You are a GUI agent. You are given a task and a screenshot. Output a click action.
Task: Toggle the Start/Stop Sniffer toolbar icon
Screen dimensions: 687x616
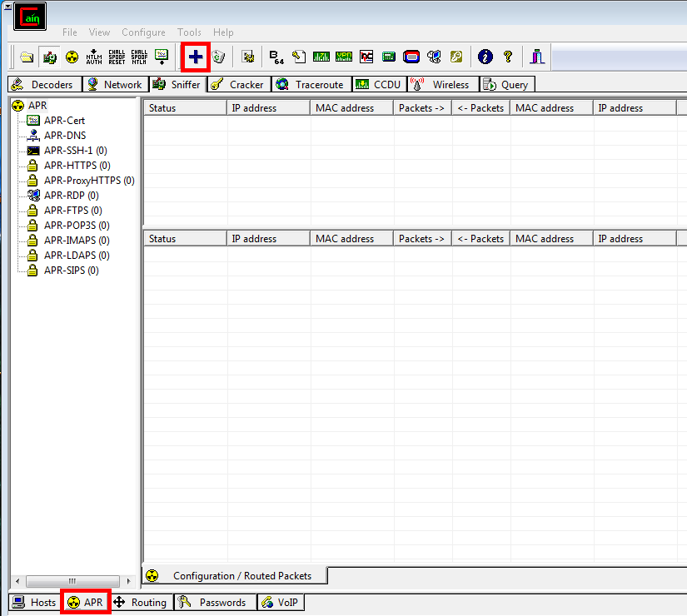coord(49,57)
